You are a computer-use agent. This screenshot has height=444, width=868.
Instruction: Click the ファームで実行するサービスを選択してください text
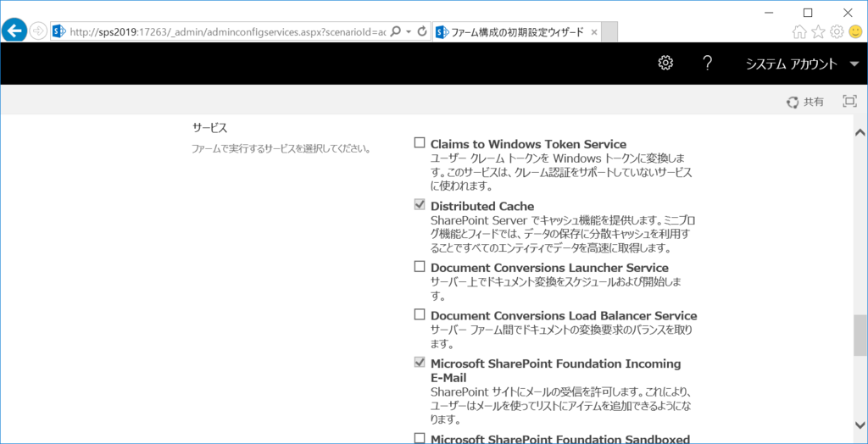(x=280, y=149)
